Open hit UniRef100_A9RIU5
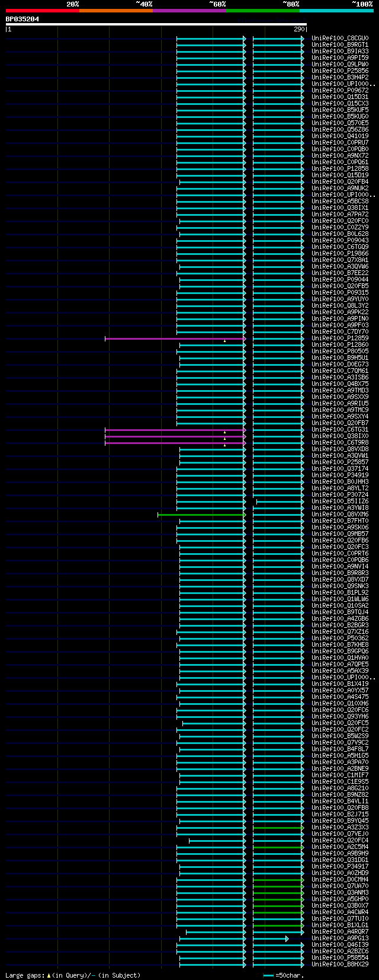 340,404
